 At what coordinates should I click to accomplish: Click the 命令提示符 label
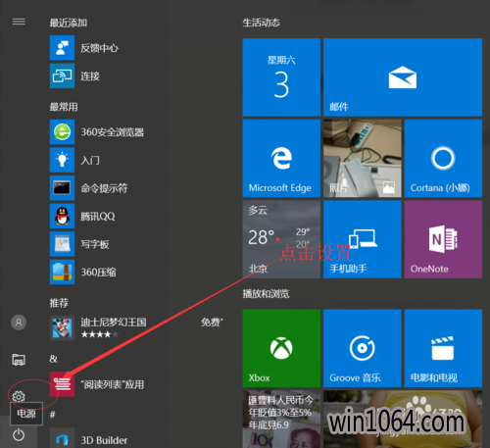[x=104, y=188]
